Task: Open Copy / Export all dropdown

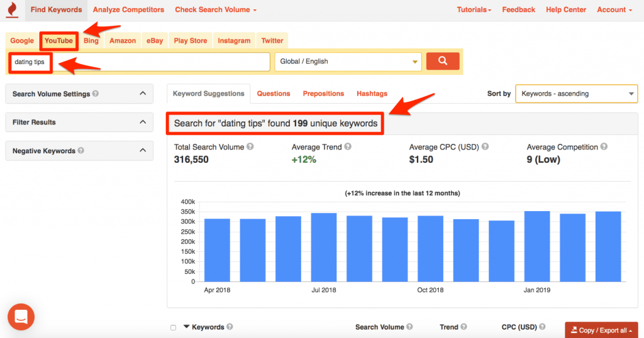Action: (x=601, y=330)
